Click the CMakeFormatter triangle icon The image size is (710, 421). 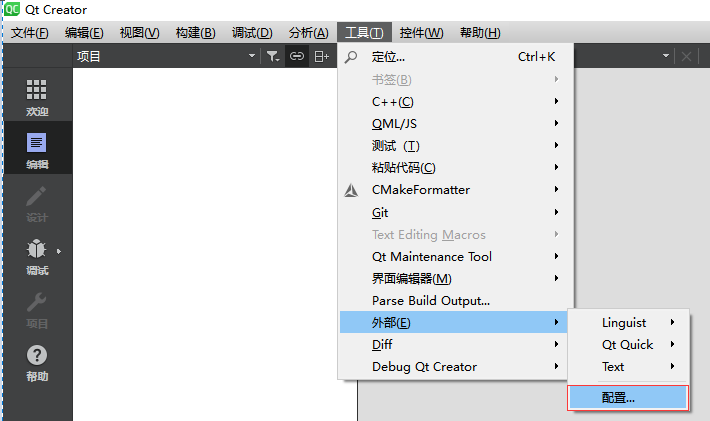click(x=351, y=190)
